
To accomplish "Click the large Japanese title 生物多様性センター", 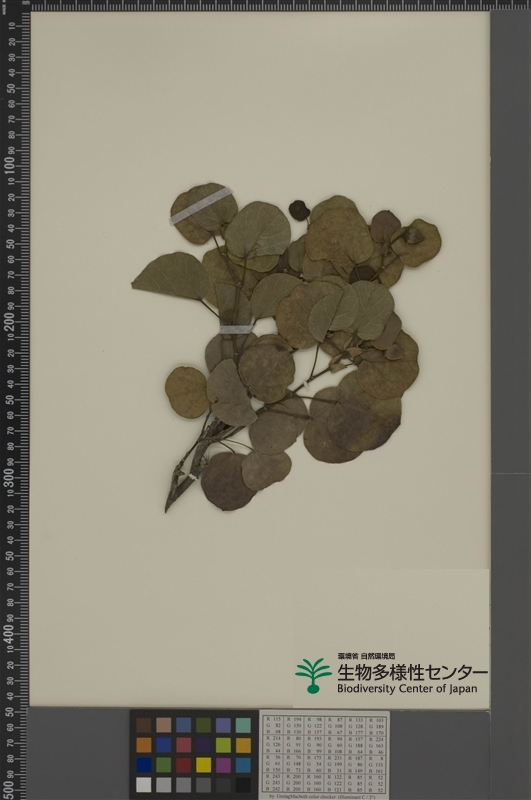I will pyautogui.click(x=412, y=672).
